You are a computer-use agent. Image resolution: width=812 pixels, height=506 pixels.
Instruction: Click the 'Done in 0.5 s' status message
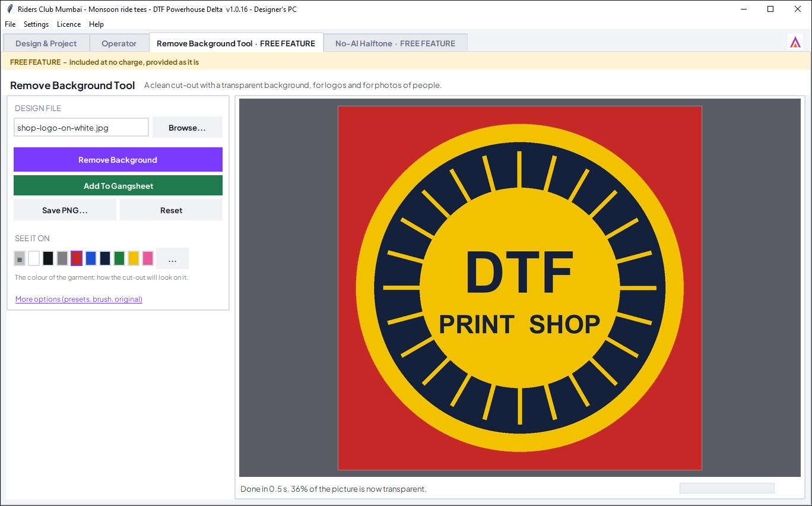pos(334,489)
